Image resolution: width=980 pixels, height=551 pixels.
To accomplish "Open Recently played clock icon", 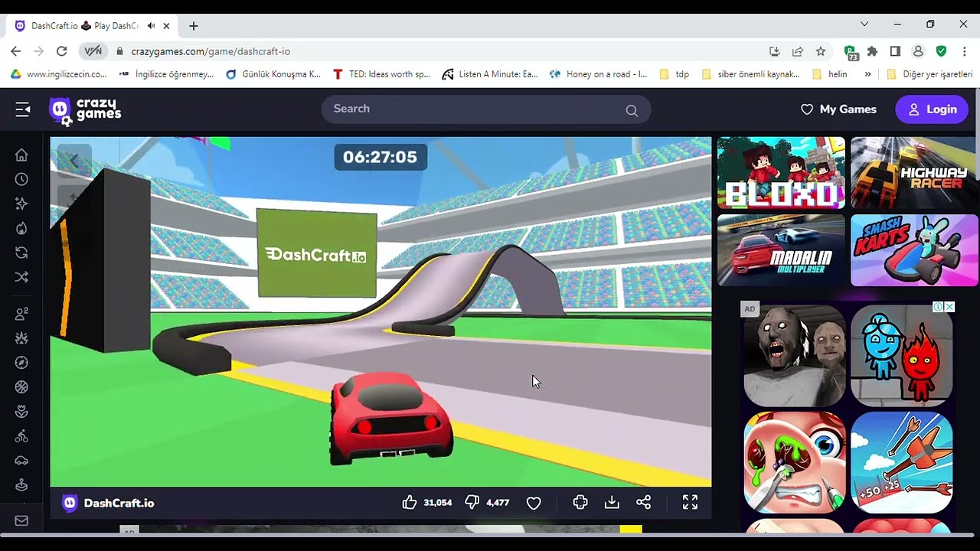I will coord(21,179).
